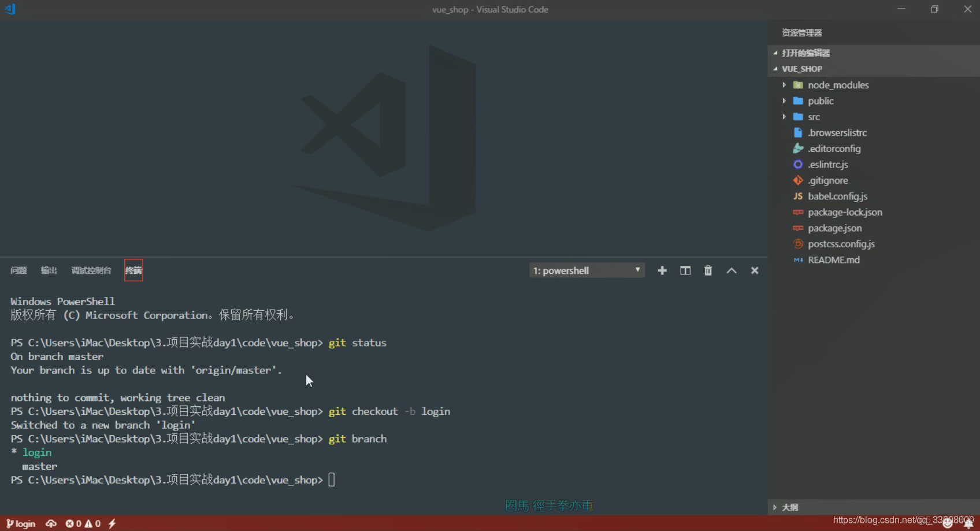
Task: Collapse the 打开的编辑器 section
Action: point(775,53)
